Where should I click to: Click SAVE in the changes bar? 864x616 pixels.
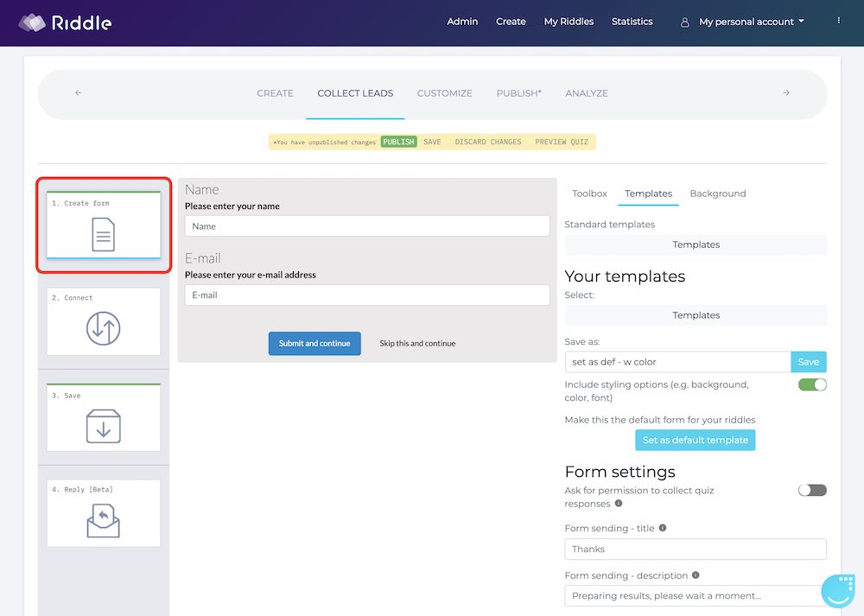[433, 143]
